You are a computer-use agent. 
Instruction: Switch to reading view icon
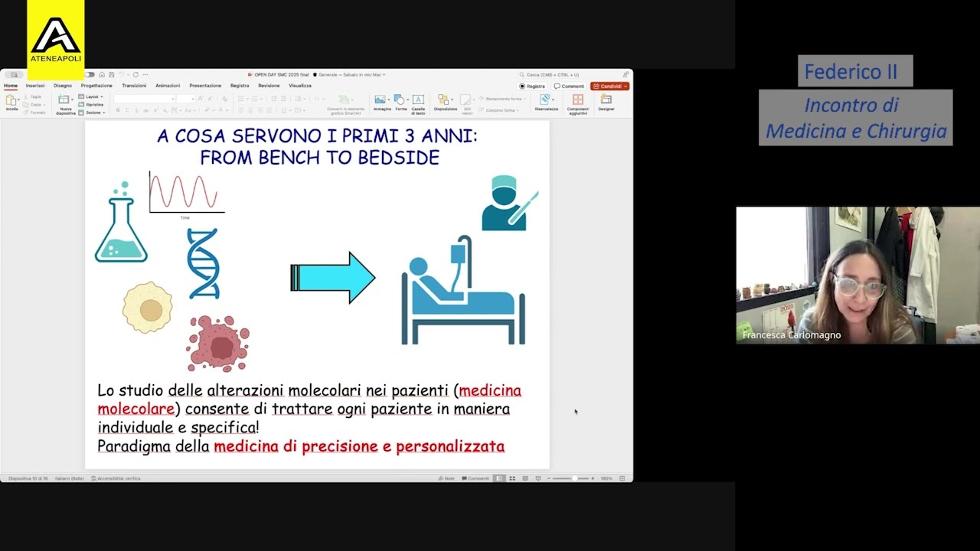(x=525, y=478)
